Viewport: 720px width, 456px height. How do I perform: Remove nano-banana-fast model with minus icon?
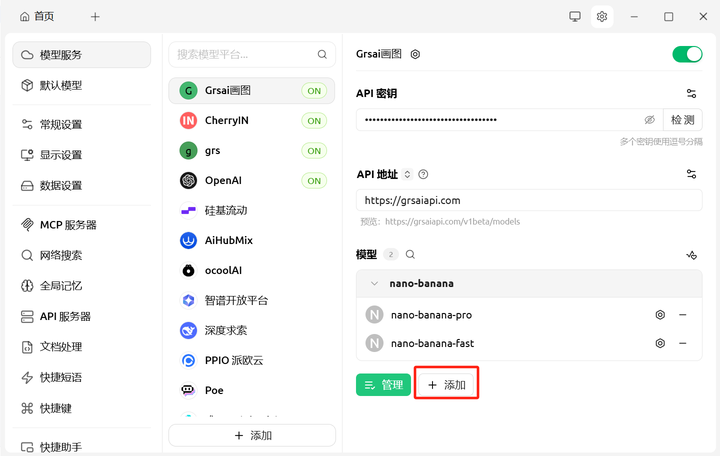[682, 343]
